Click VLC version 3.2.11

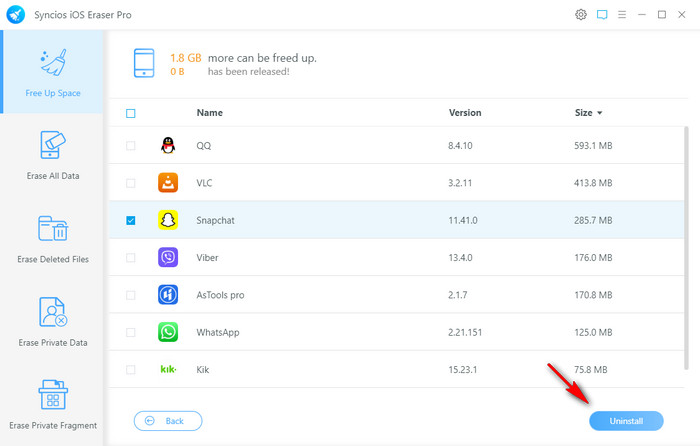(x=460, y=183)
